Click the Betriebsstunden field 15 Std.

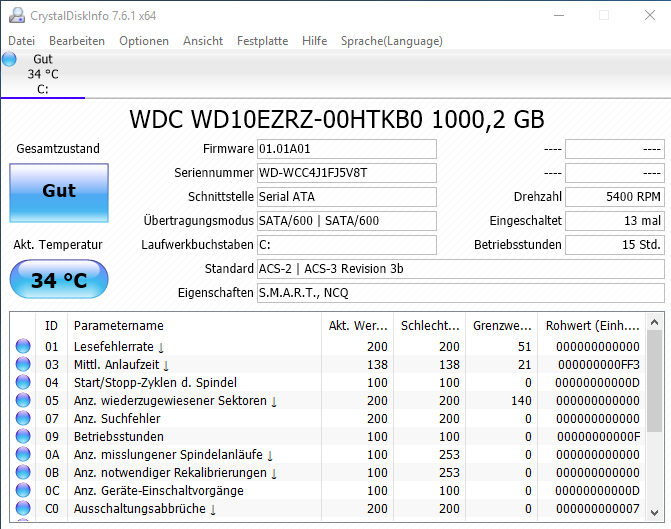(x=615, y=245)
